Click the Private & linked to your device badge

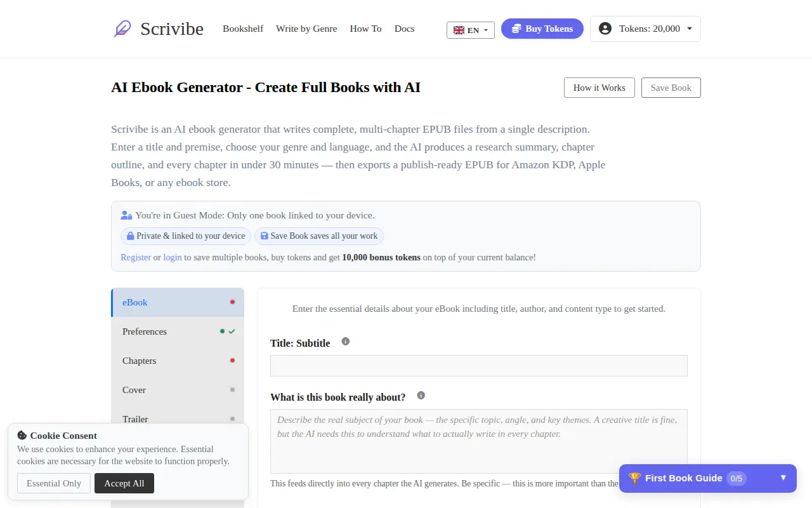point(186,236)
